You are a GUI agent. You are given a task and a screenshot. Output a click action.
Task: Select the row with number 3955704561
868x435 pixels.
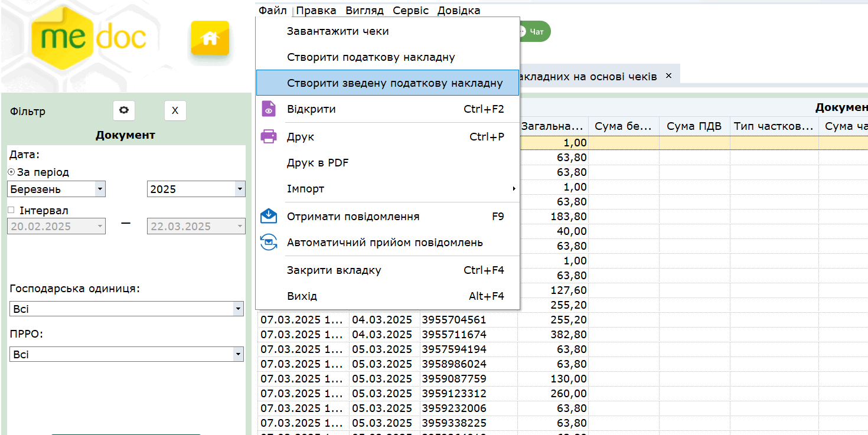pos(453,320)
